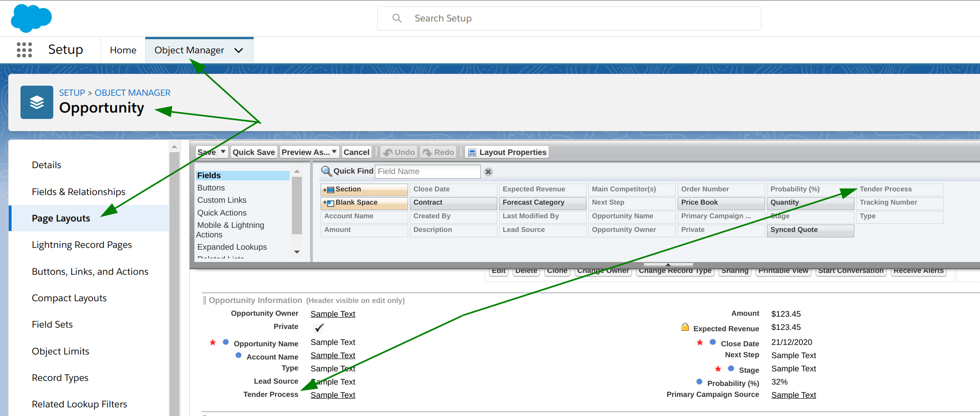The height and width of the screenshot is (416, 980).
Task: Open Layout Properties
Action: point(507,152)
